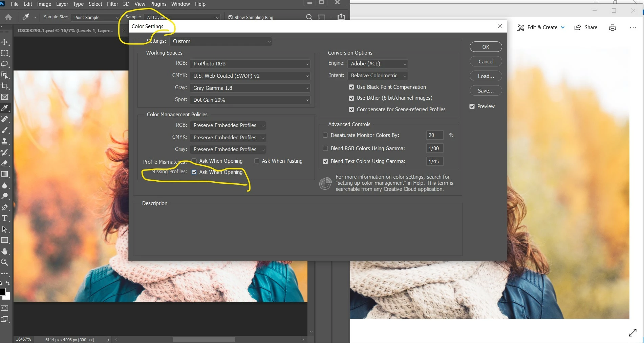Select the Hand tool
Viewport: 644px width, 343px height.
click(x=5, y=251)
